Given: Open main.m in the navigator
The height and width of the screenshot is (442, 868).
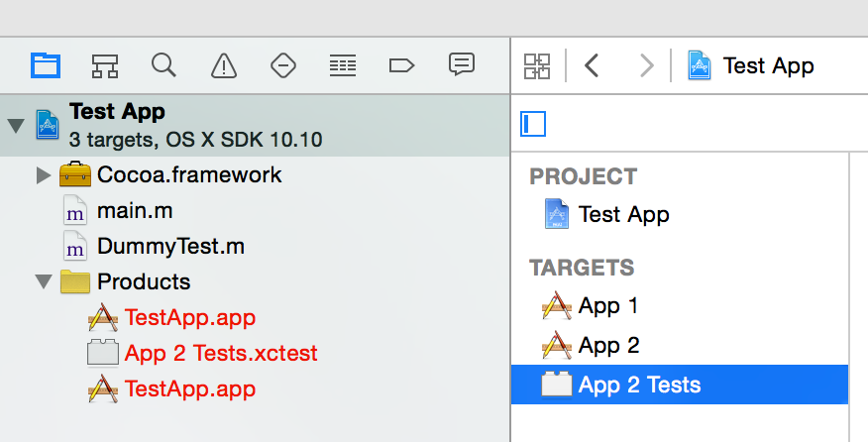Looking at the screenshot, I should pyautogui.click(x=135, y=210).
